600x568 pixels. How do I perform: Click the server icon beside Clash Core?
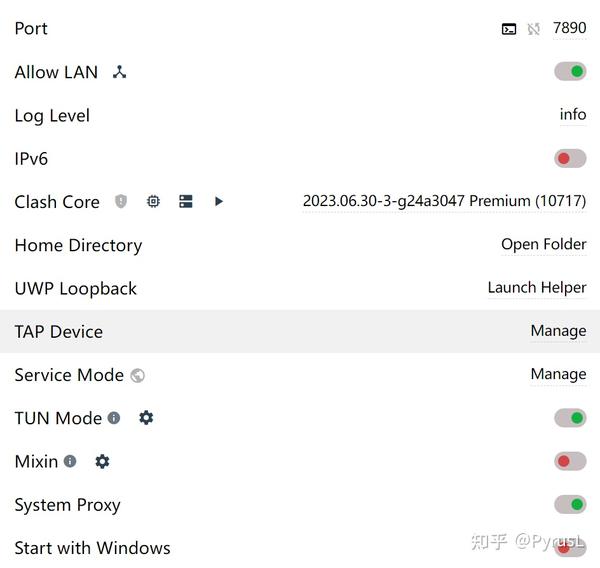[186, 201]
